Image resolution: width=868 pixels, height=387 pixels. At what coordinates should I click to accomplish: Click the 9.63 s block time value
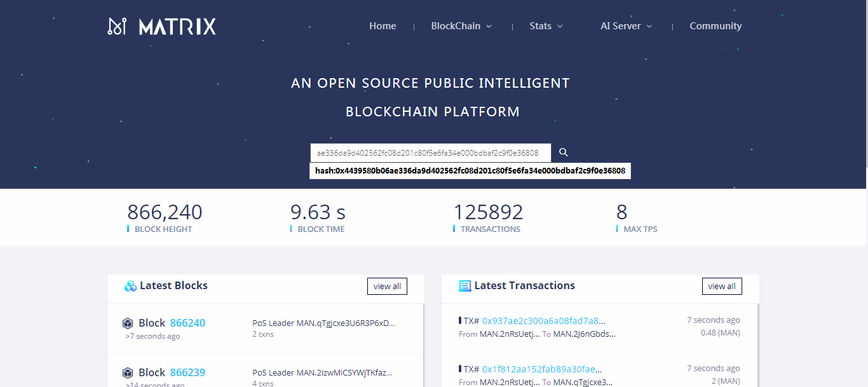318,212
